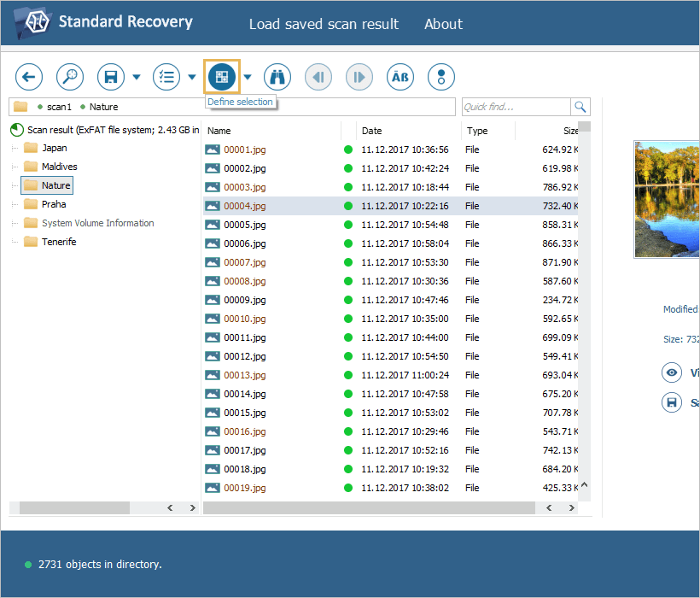This screenshot has height=598, width=700.
Task: Click green status dot of 00006.jpg
Action: tap(348, 243)
